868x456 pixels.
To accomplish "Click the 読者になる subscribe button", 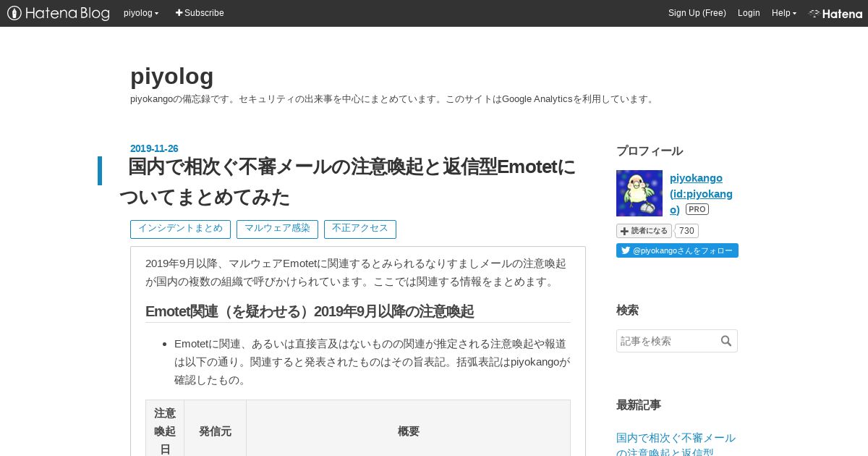I will (x=644, y=231).
